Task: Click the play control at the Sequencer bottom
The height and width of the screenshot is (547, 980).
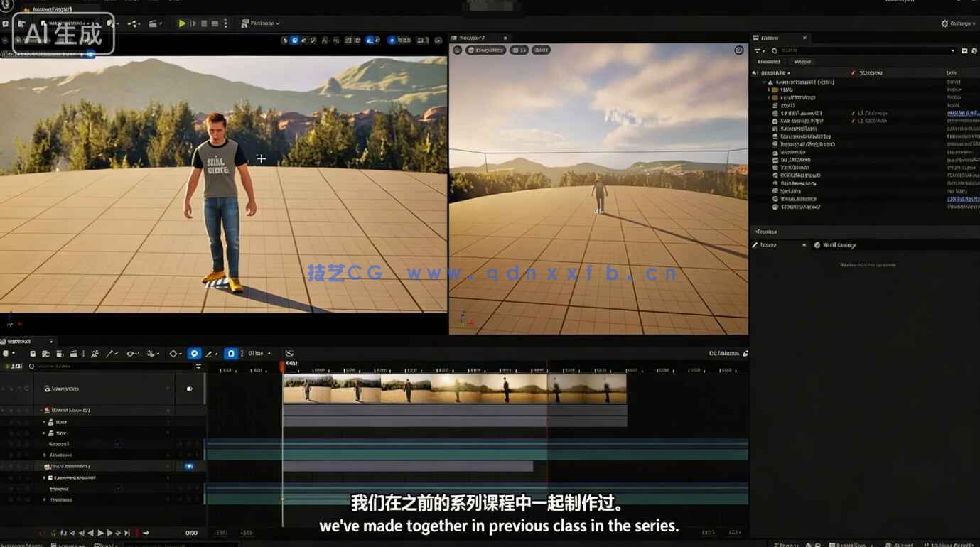Action: (x=100, y=531)
